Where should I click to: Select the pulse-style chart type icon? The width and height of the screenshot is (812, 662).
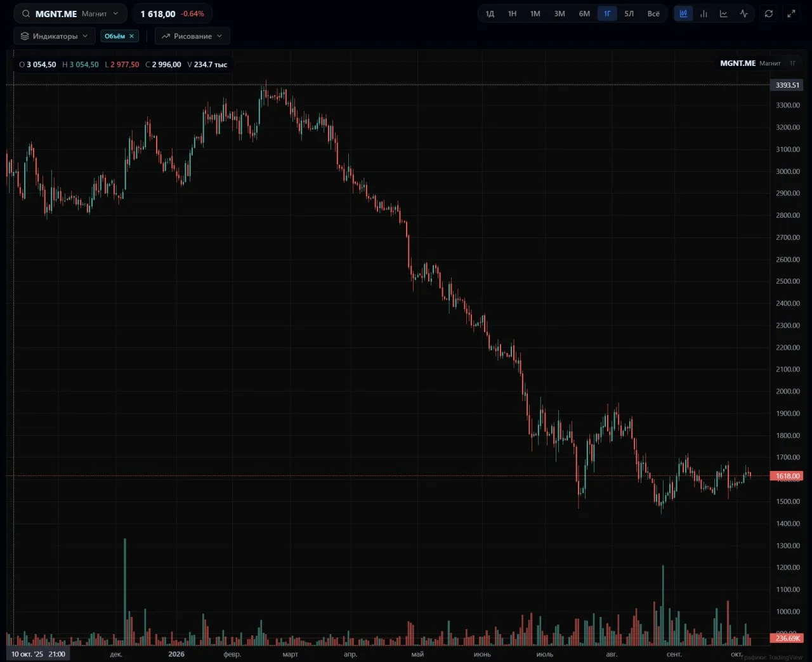pyautogui.click(x=743, y=13)
